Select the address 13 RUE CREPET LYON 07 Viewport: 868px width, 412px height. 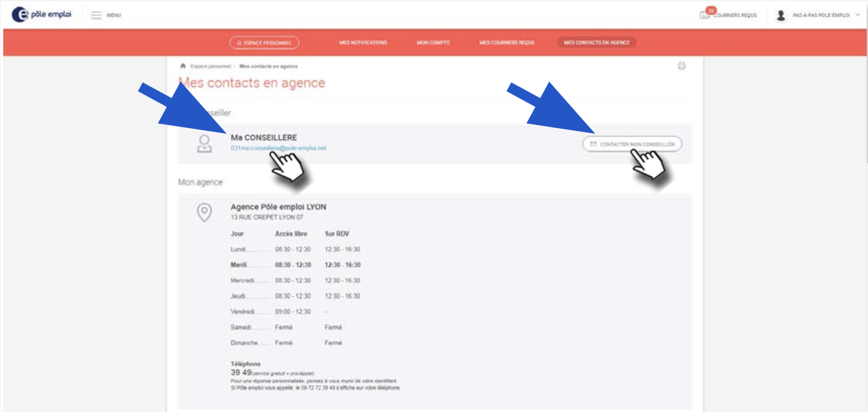266,217
